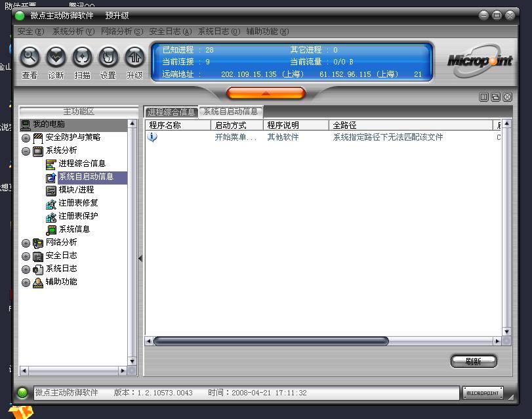This screenshot has height=419, width=532.
Task: Switch to the 进程综合信息 tab
Action: [171, 112]
